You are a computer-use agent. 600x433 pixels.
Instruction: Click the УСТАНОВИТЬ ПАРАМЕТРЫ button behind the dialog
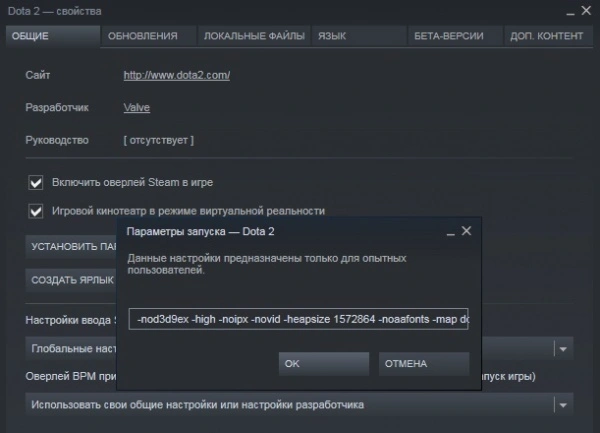(x=71, y=247)
